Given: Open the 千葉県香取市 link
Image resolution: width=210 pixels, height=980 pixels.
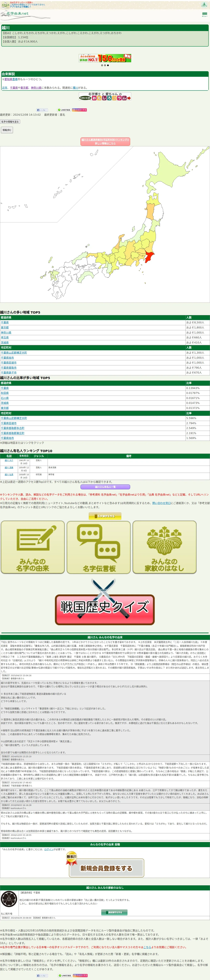Looking at the screenshot, I should pos(9,367).
